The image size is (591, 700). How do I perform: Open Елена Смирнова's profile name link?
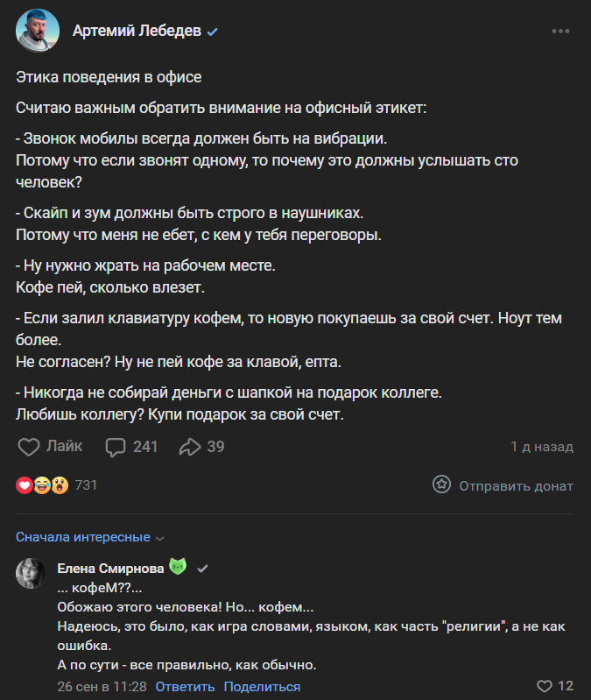104,568
